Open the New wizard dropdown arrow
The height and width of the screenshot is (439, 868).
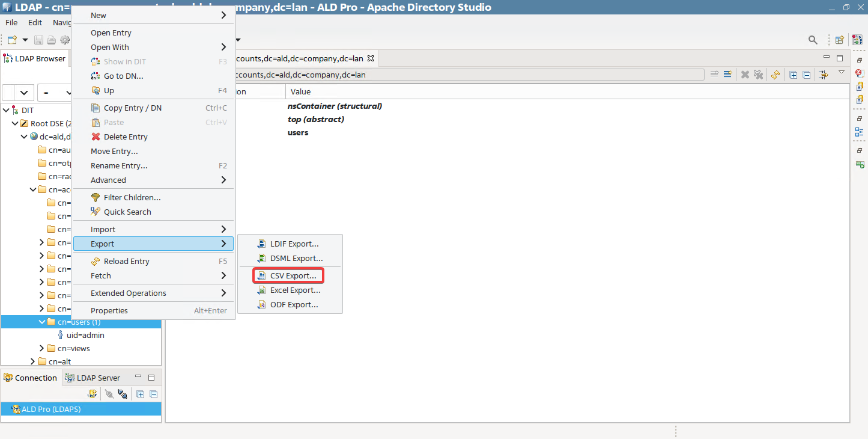pyautogui.click(x=25, y=40)
